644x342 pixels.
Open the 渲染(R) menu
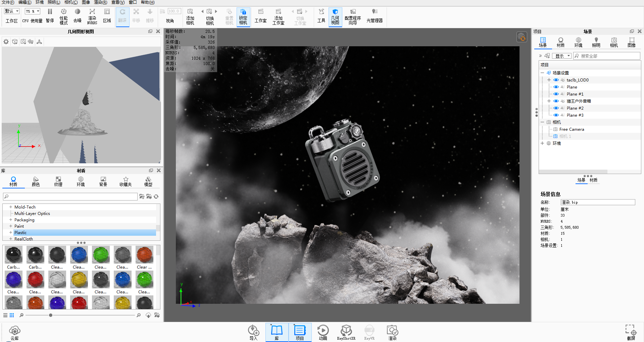pos(100,2)
